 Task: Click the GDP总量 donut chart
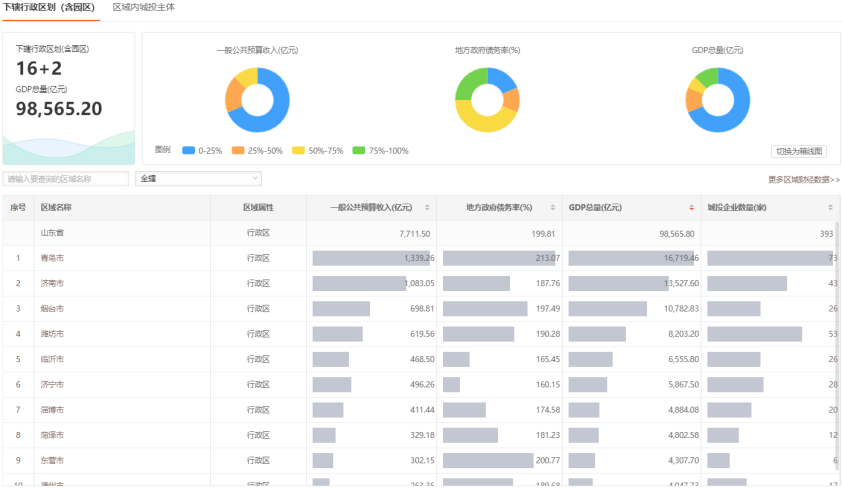[x=717, y=100]
